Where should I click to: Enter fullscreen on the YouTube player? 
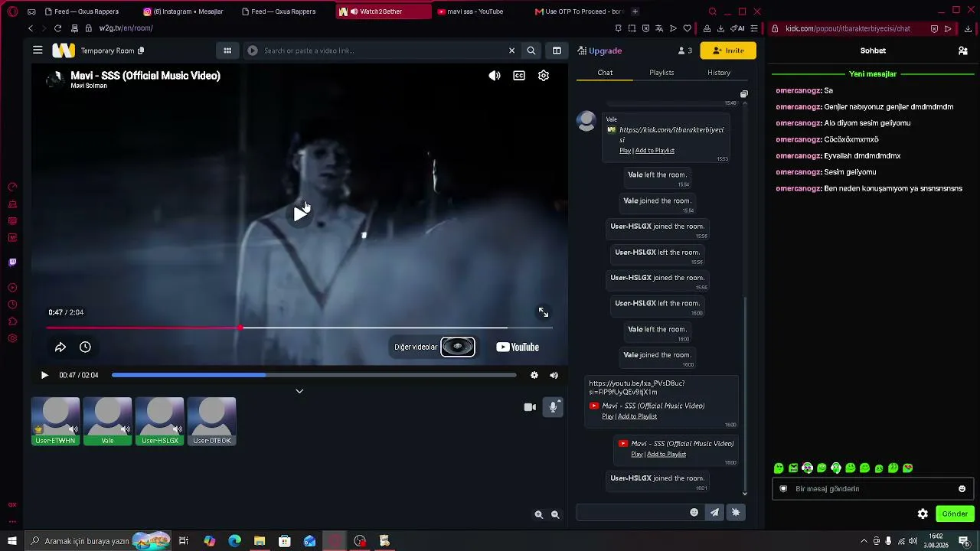click(x=544, y=312)
